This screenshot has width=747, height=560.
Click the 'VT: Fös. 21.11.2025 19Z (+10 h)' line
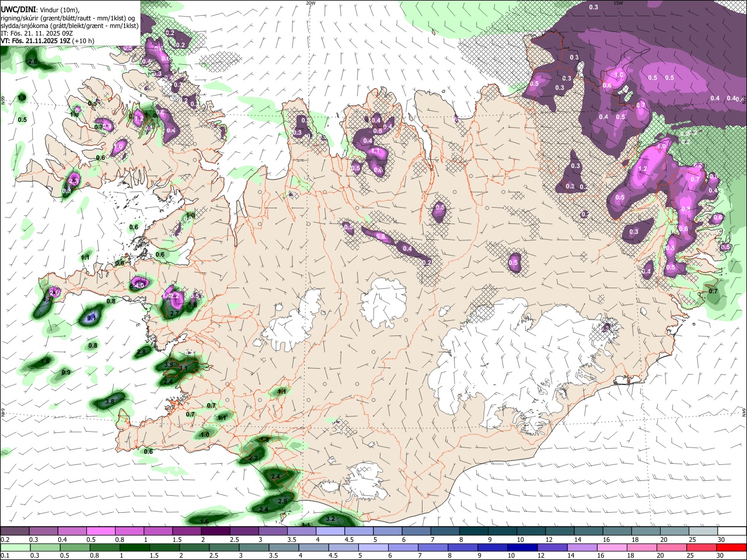coord(47,41)
